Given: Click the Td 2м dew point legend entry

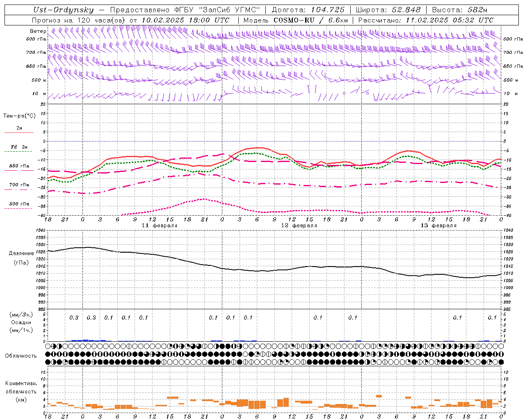Looking at the screenshot, I should point(19,147).
